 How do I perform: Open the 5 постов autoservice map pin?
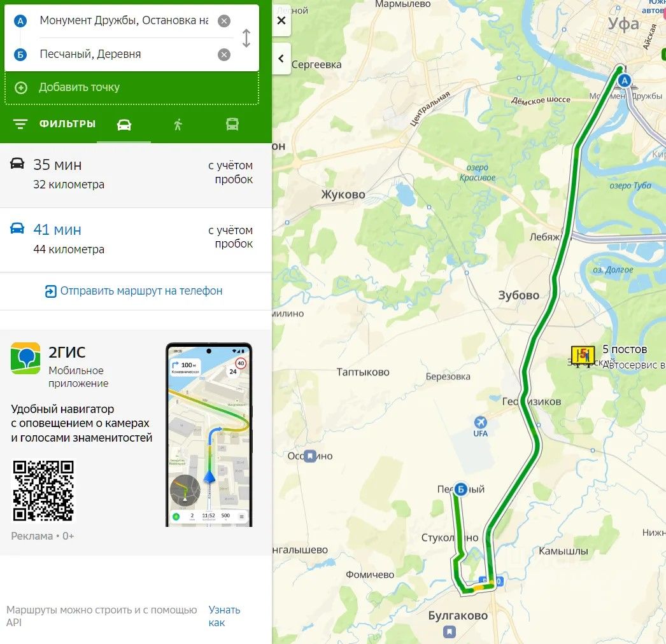(x=583, y=355)
